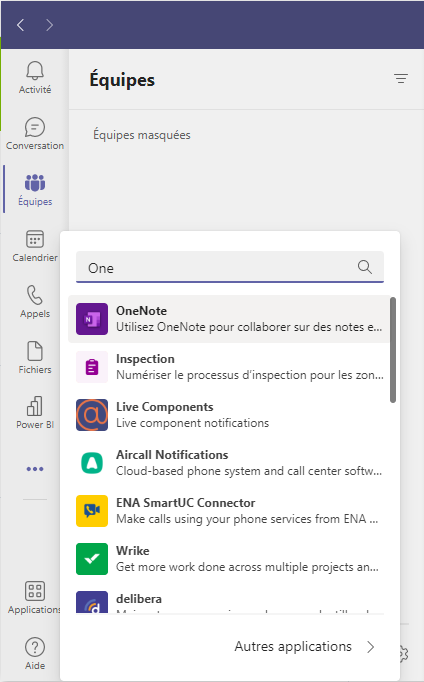Click the Aircall Notifications icon
Screen dimensions: 424x682
pos(92,463)
